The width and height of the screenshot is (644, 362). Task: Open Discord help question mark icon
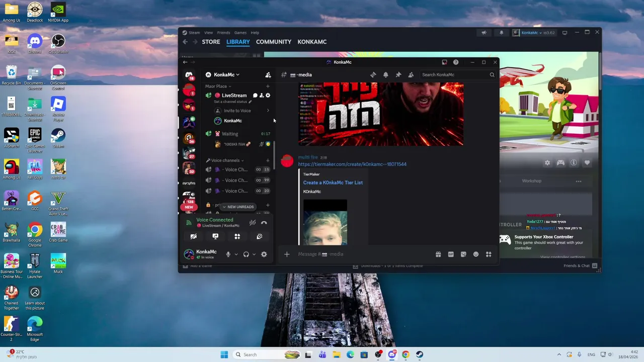pyautogui.click(x=456, y=62)
